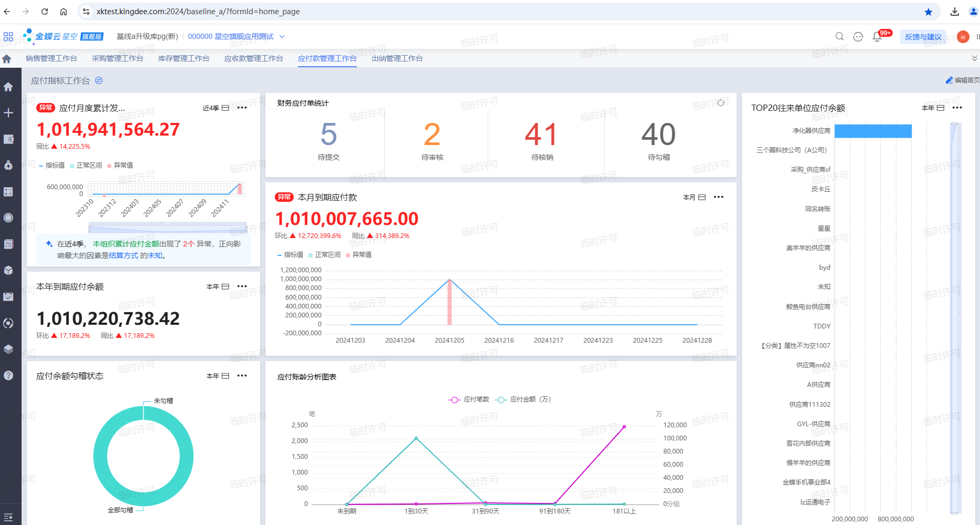This screenshot has height=525, width=980.
Task: Open 近4季 period selector on monthly card
Action: (215, 108)
